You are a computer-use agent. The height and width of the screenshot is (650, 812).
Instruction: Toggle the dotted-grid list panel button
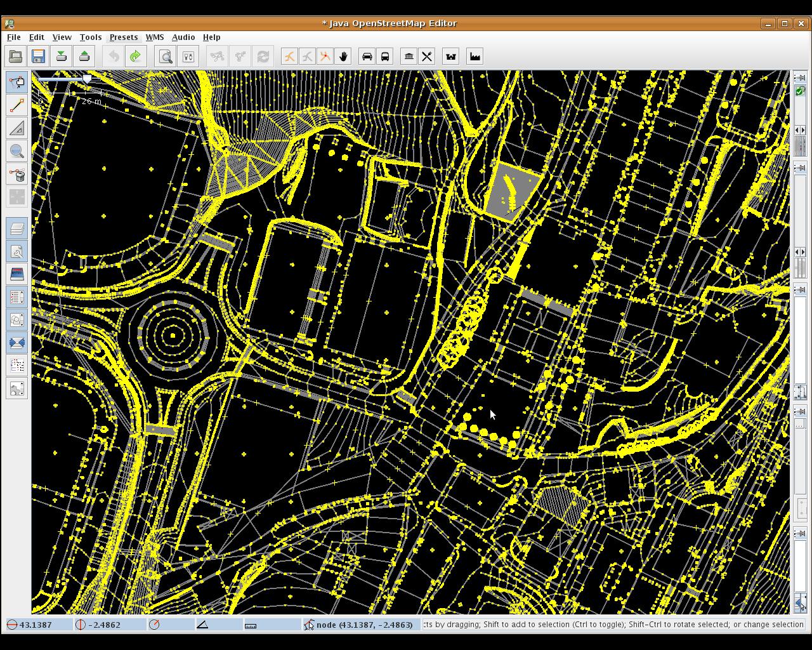coord(17,366)
